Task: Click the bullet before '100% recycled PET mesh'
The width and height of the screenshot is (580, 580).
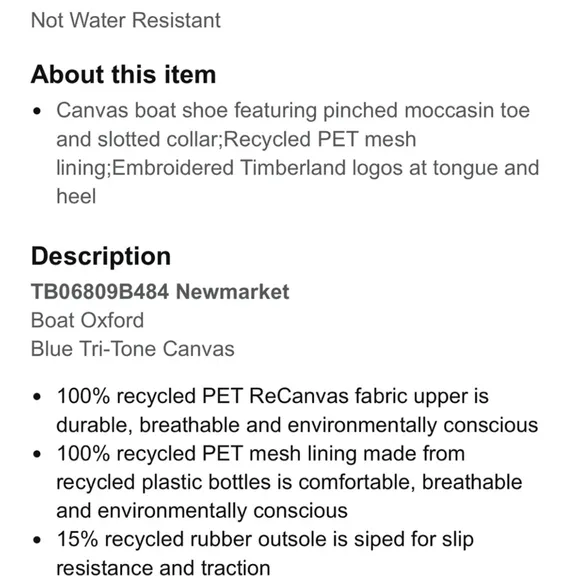Action: [x=37, y=455]
